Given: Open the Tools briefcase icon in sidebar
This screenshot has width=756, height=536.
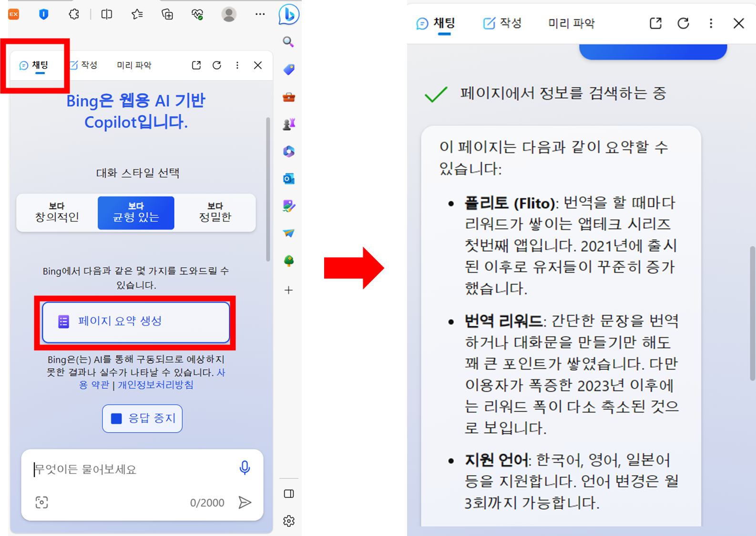Looking at the screenshot, I should [289, 97].
